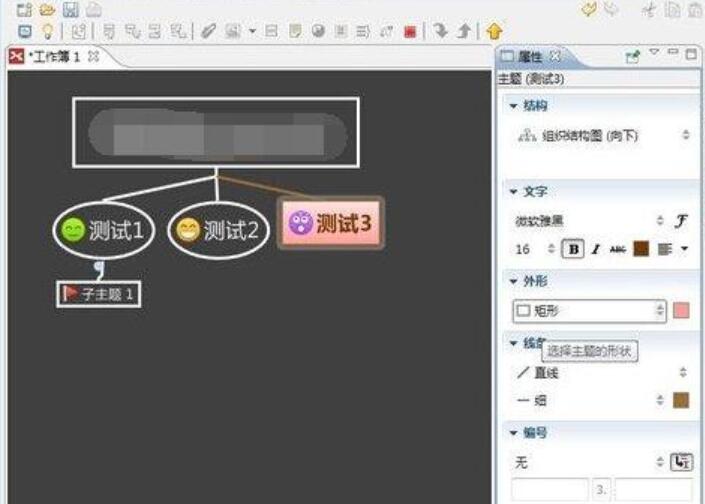705x504 pixels.
Task: Click the undo arrow icon
Action: click(x=589, y=9)
